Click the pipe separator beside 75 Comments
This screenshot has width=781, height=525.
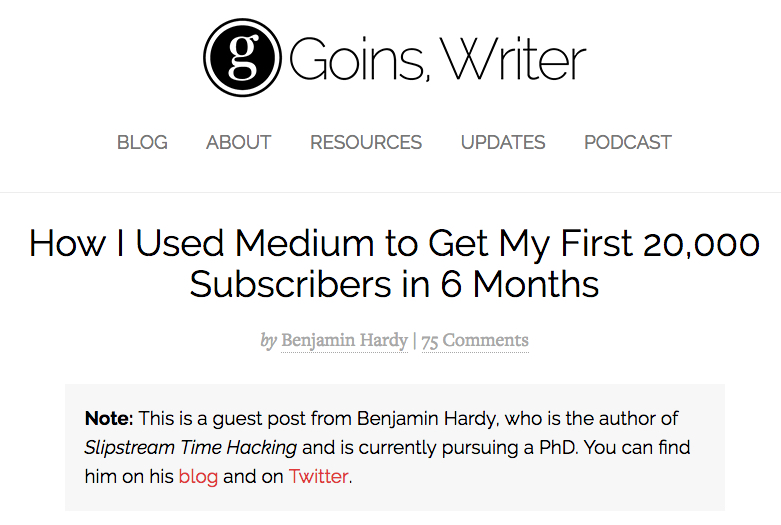(x=414, y=340)
